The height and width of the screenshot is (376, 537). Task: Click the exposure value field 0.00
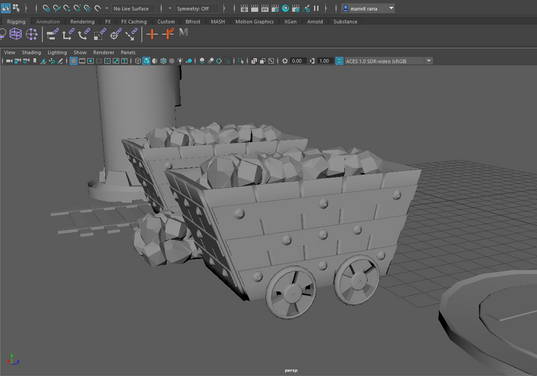(297, 61)
